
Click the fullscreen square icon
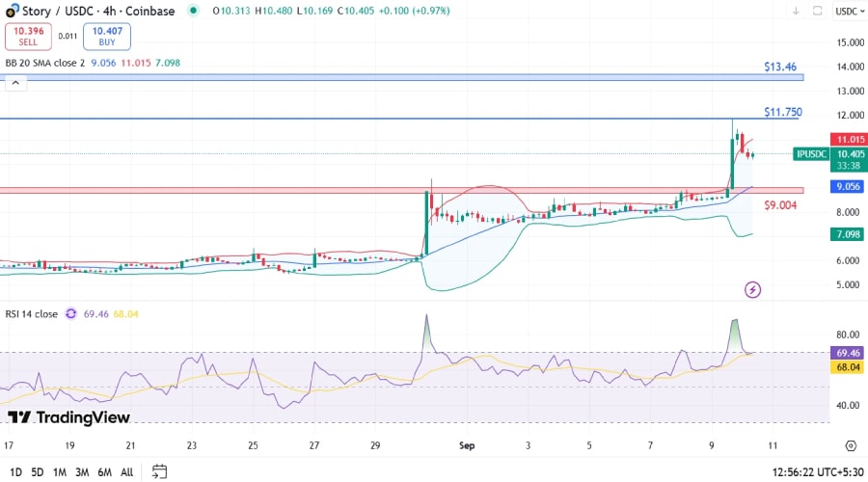click(x=817, y=11)
